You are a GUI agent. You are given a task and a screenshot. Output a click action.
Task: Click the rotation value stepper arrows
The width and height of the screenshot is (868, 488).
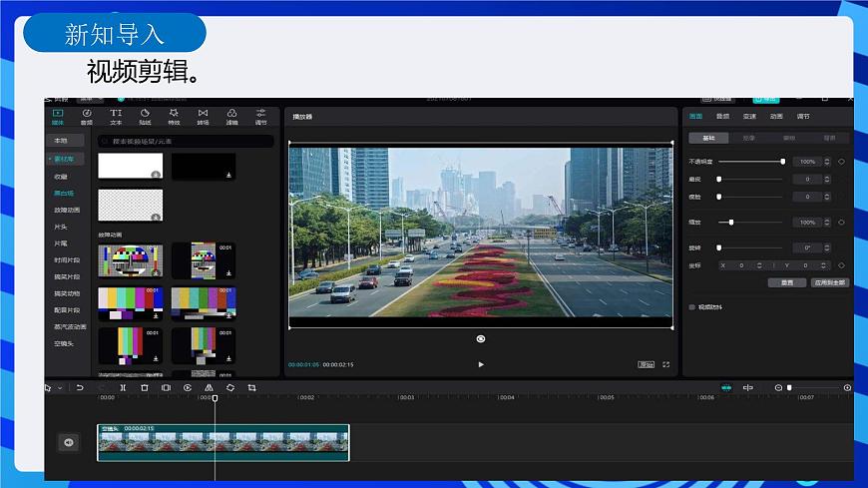[827, 247]
